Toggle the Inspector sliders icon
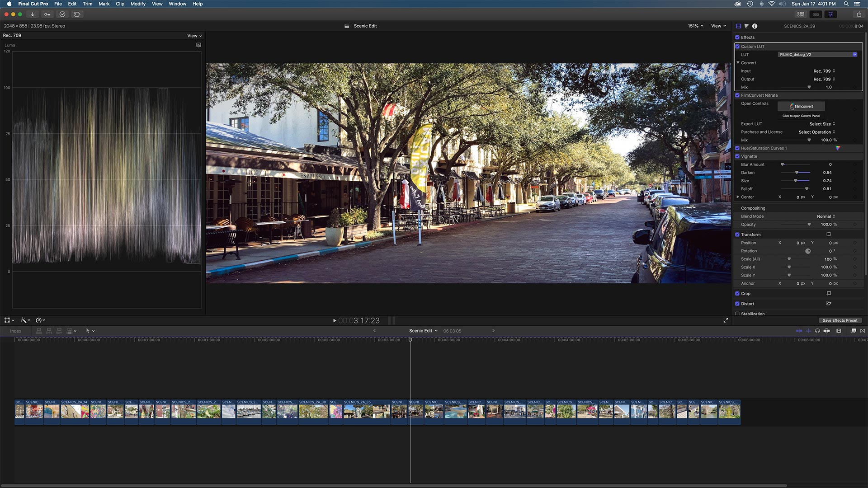The width and height of the screenshot is (868, 488). click(830, 14)
